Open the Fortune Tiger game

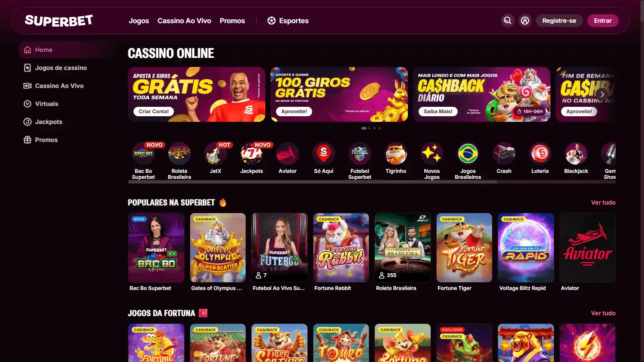click(464, 247)
